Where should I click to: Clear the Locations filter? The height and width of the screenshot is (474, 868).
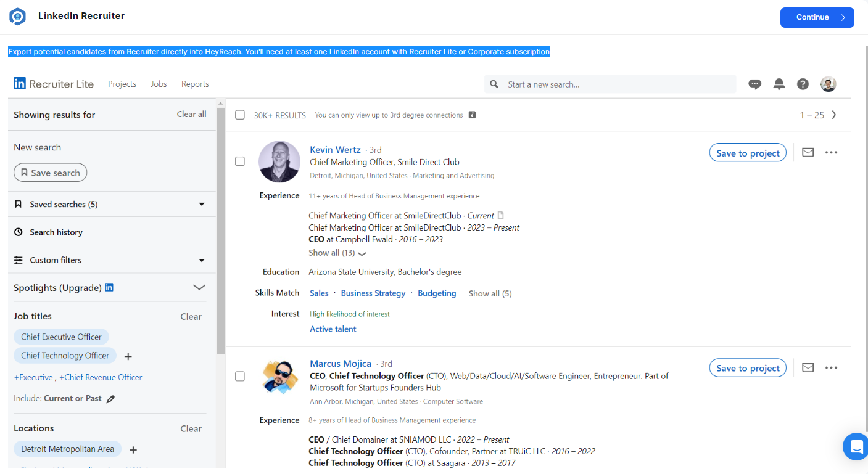[x=191, y=429]
